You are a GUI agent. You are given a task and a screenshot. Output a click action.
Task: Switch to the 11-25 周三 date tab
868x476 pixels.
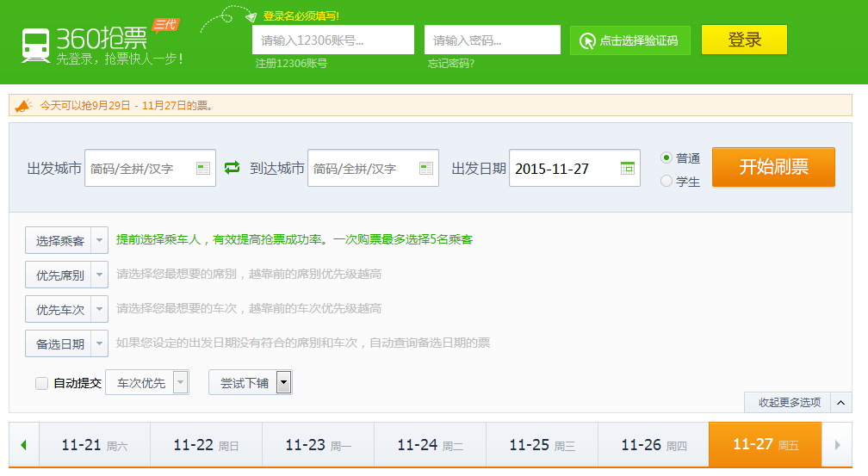[x=542, y=445]
